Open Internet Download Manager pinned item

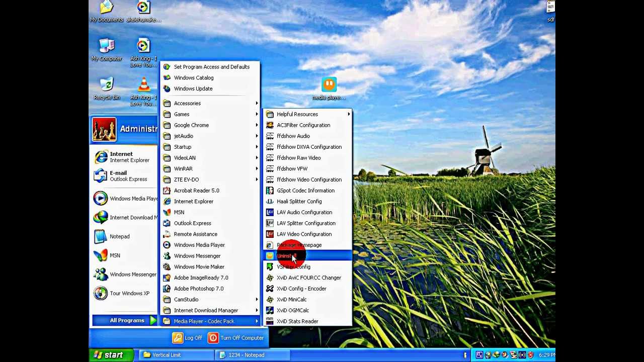[x=125, y=218]
